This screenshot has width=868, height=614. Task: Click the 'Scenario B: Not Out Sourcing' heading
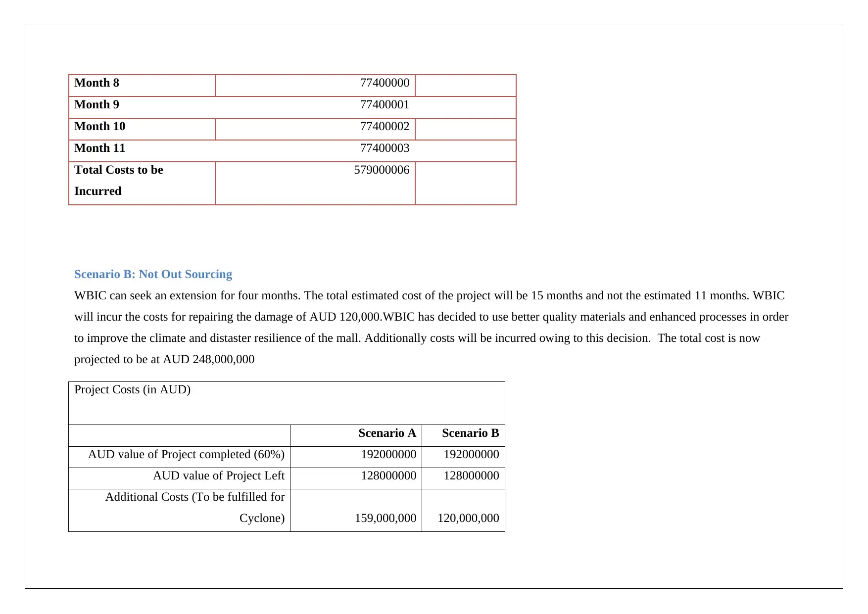click(x=153, y=274)
